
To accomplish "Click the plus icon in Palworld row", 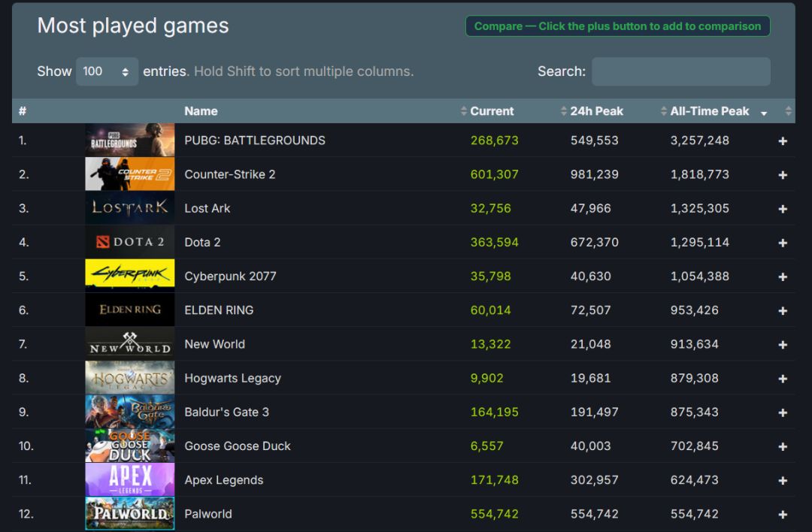I will click(783, 515).
